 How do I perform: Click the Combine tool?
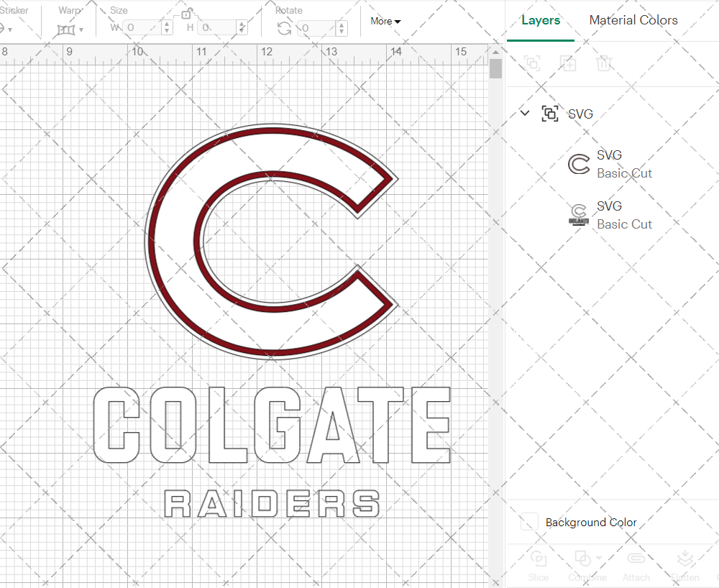click(x=587, y=566)
